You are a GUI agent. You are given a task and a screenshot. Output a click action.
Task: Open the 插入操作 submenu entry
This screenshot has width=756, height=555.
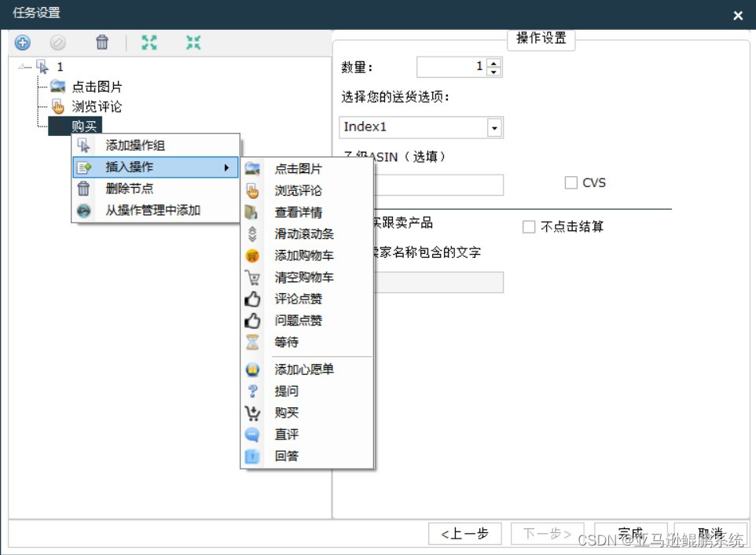[x=156, y=167]
